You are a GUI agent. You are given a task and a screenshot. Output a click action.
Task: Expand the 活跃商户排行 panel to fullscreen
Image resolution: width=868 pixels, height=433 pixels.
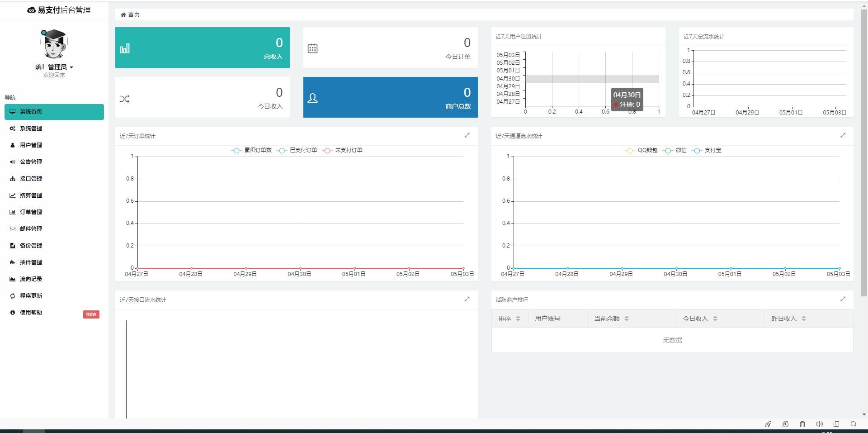[x=843, y=299]
